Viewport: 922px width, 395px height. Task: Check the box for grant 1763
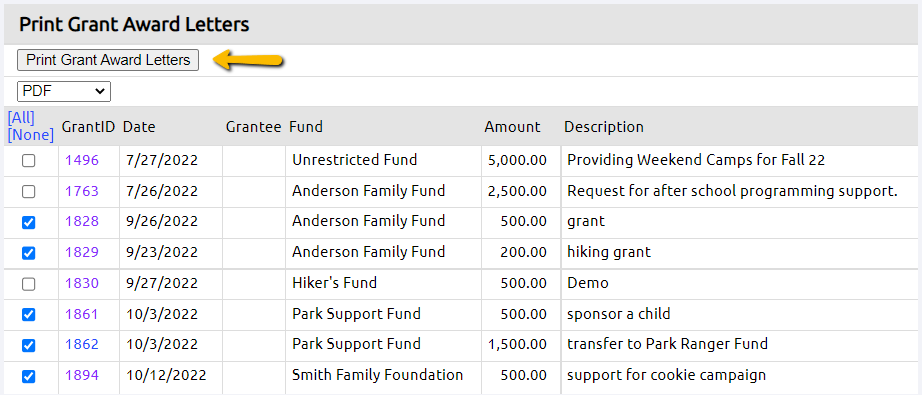tap(28, 192)
